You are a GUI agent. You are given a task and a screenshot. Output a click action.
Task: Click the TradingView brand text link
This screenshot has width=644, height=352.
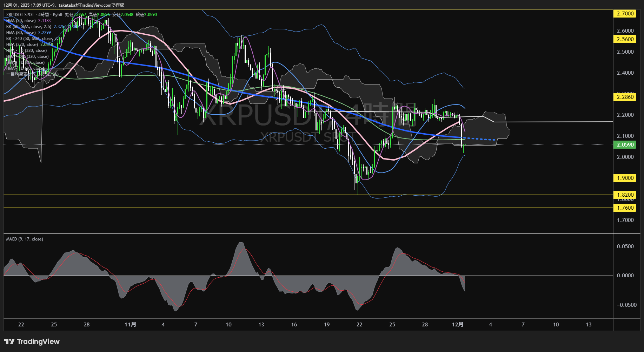click(x=38, y=341)
